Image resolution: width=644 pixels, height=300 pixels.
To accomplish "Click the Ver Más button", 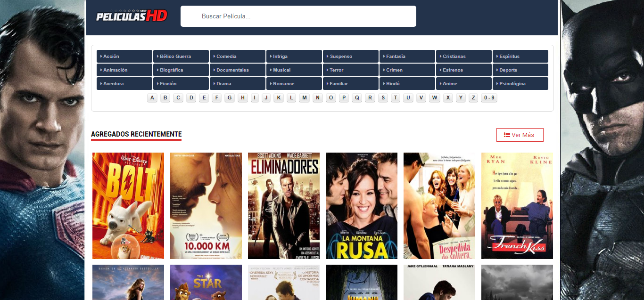I will click(520, 135).
